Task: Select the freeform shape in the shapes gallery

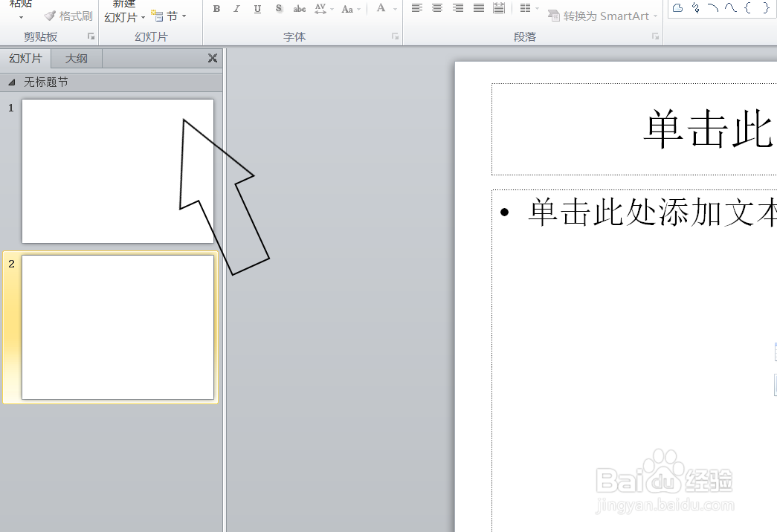Action: coord(678,7)
